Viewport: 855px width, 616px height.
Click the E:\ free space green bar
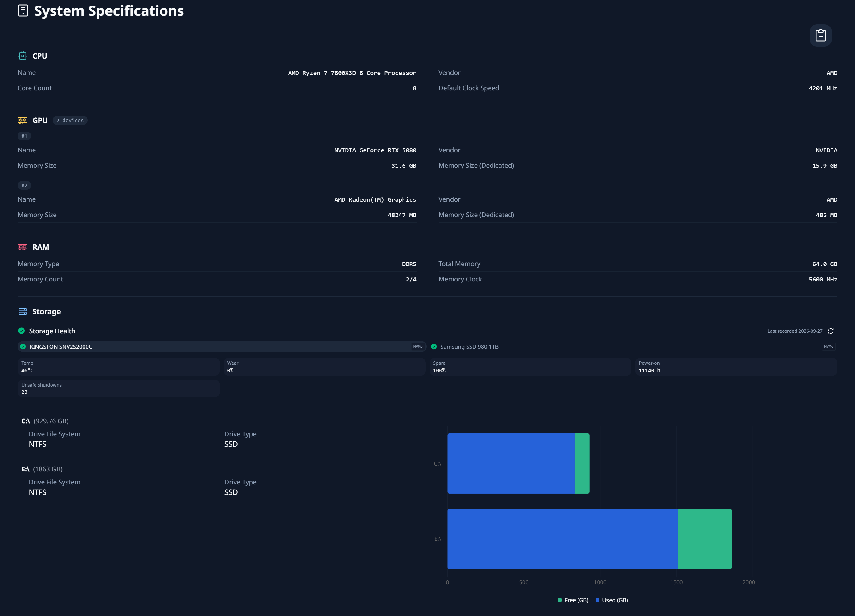[x=705, y=539]
